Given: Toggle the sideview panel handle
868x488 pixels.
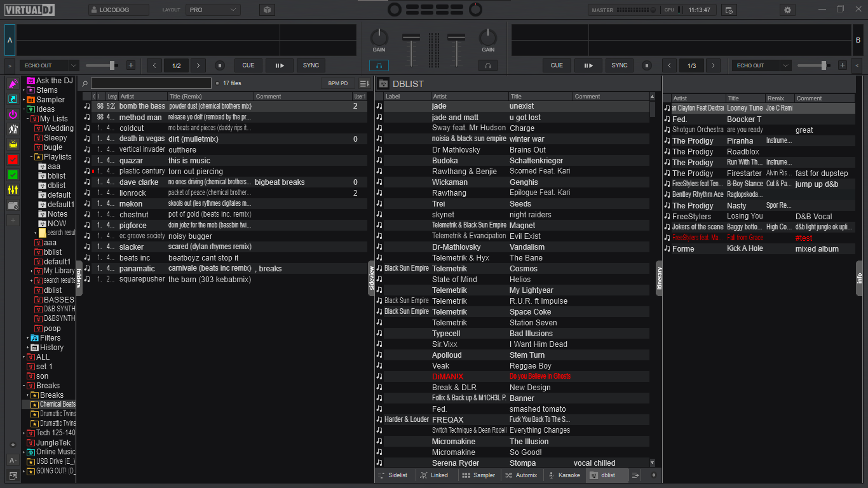Looking at the screenshot, I should tap(372, 278).
